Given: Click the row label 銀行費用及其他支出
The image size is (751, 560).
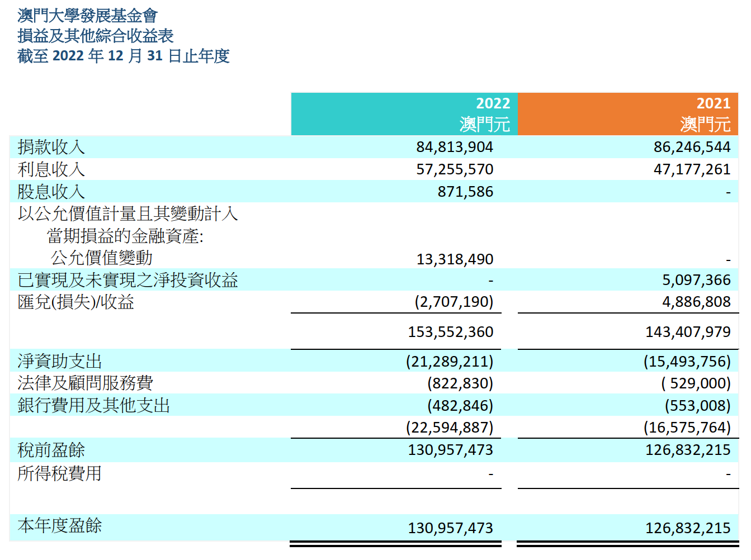Looking at the screenshot, I should [94, 405].
